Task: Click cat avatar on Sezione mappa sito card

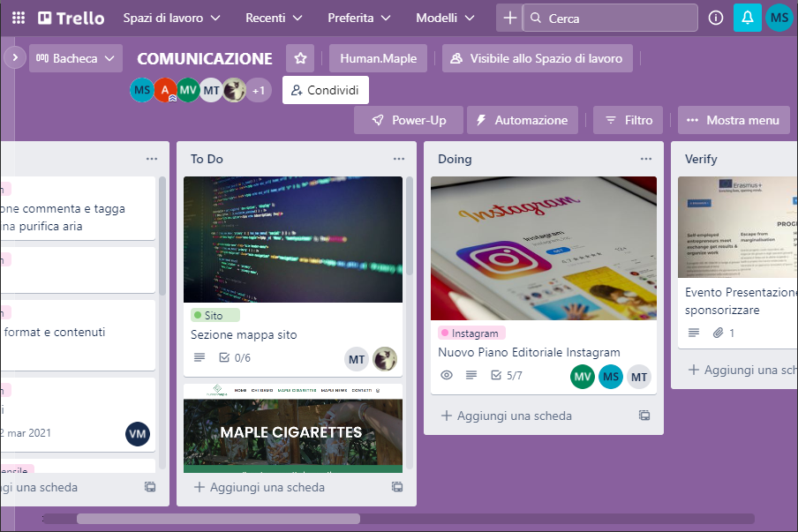Action: [385, 360]
